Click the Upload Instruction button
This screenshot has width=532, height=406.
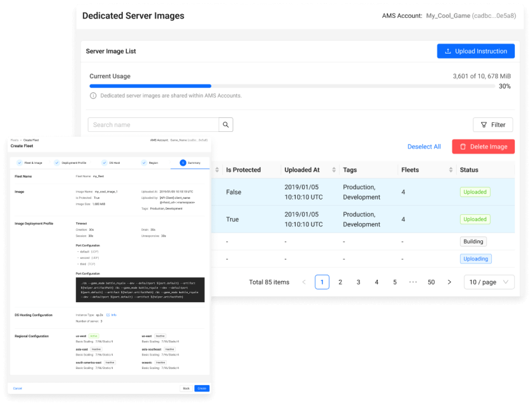(475, 51)
